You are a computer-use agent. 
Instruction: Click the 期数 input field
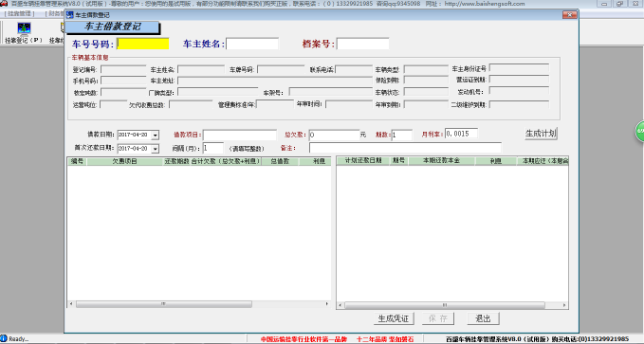[402, 136]
